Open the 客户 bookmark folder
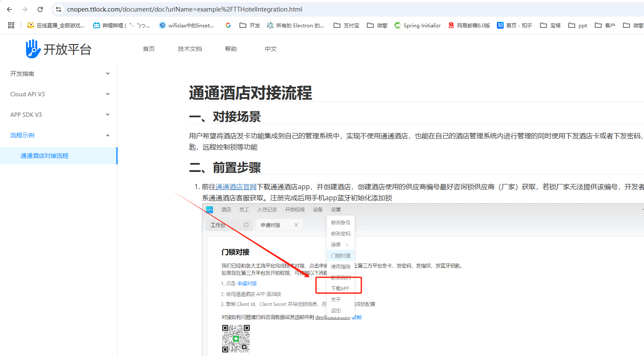This screenshot has width=644, height=356. [605, 25]
